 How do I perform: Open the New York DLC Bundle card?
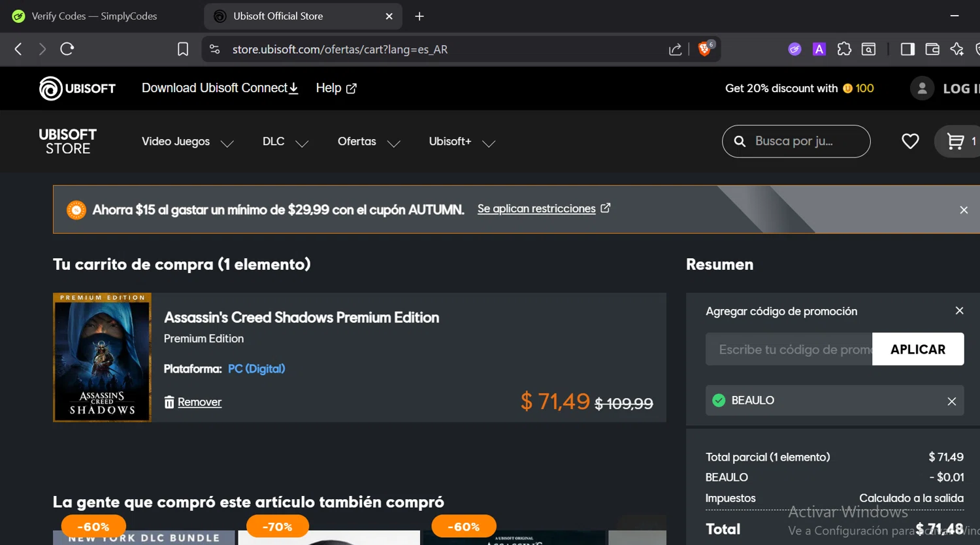coord(144,537)
